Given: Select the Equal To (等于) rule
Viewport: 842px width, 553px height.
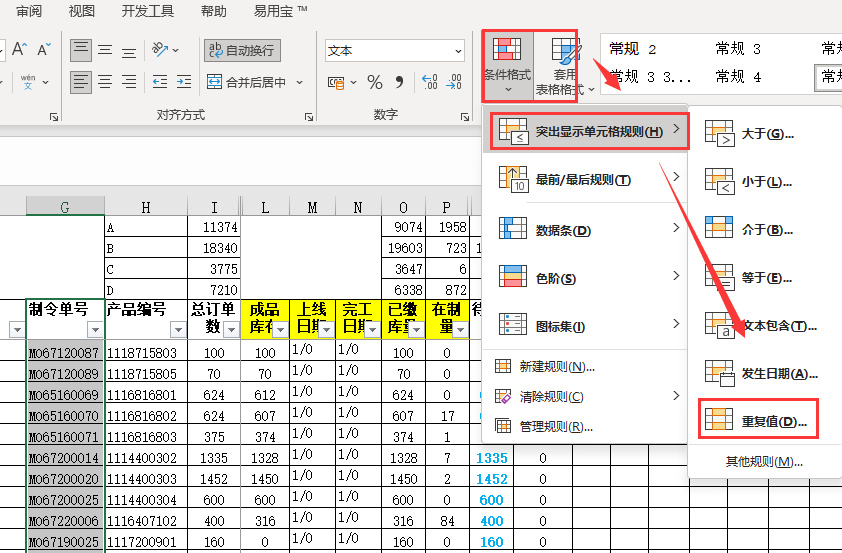Looking at the screenshot, I should click(763, 278).
